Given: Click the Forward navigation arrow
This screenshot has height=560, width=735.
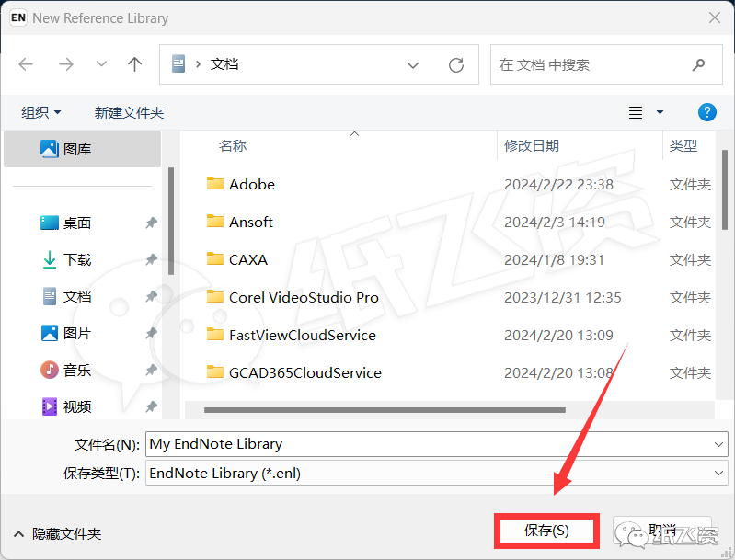Looking at the screenshot, I should point(66,64).
